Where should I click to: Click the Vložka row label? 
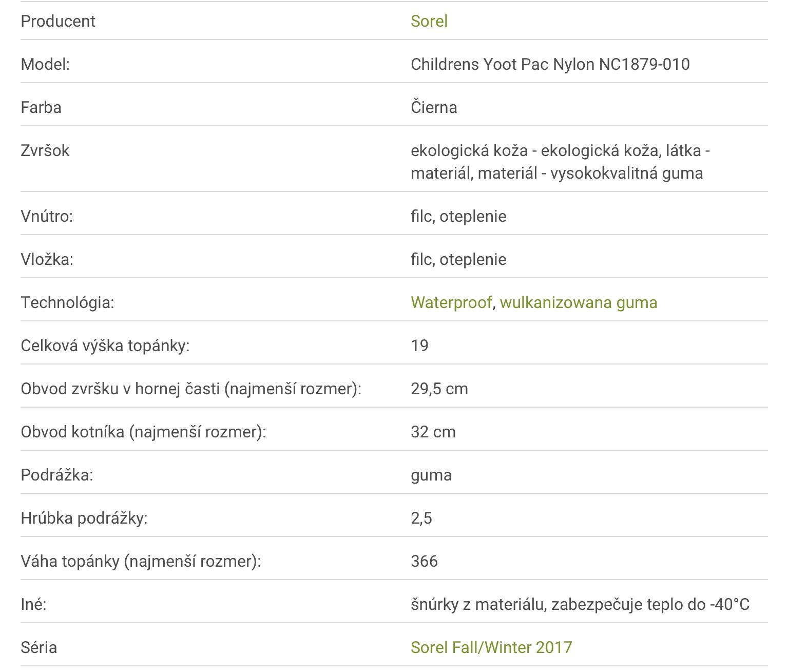(47, 259)
